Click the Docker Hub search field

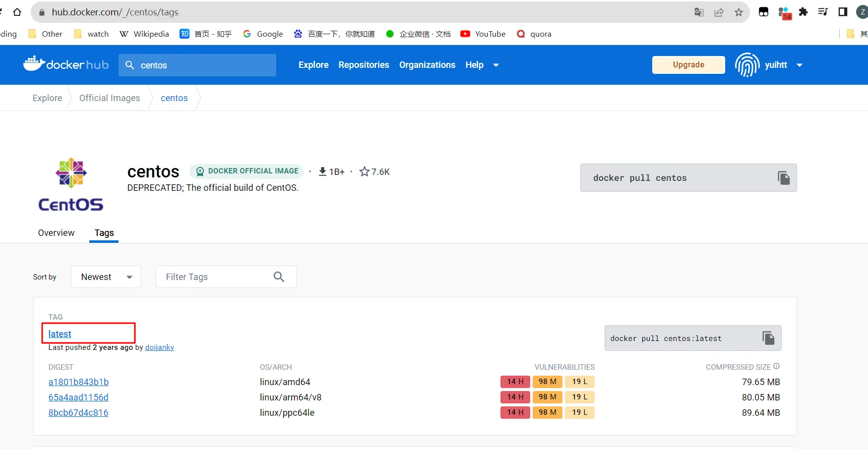pos(197,65)
